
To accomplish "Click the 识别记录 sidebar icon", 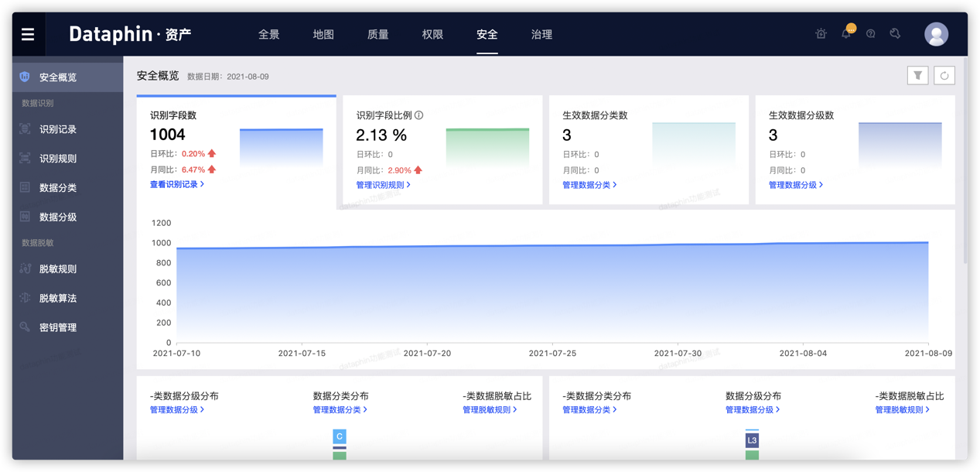I will 25,129.
